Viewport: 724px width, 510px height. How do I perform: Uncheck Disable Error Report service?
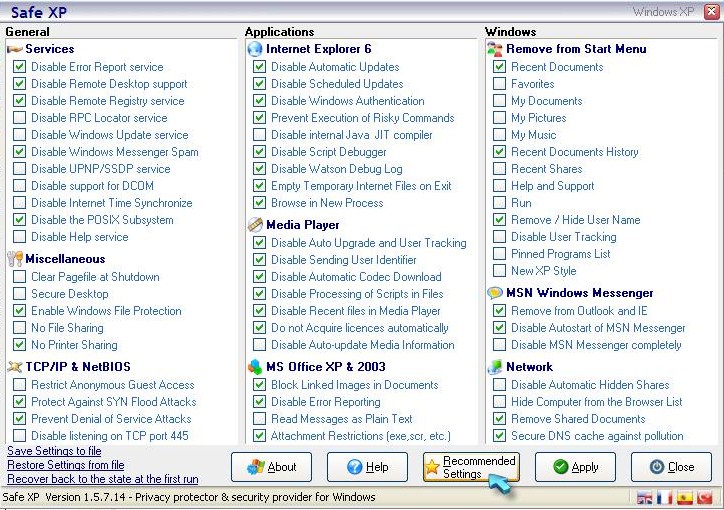point(19,66)
